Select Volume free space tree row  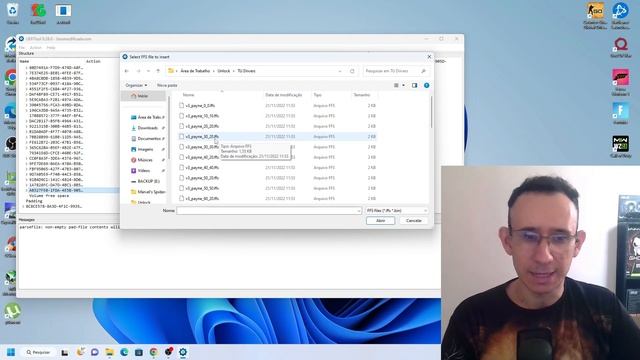(49, 196)
